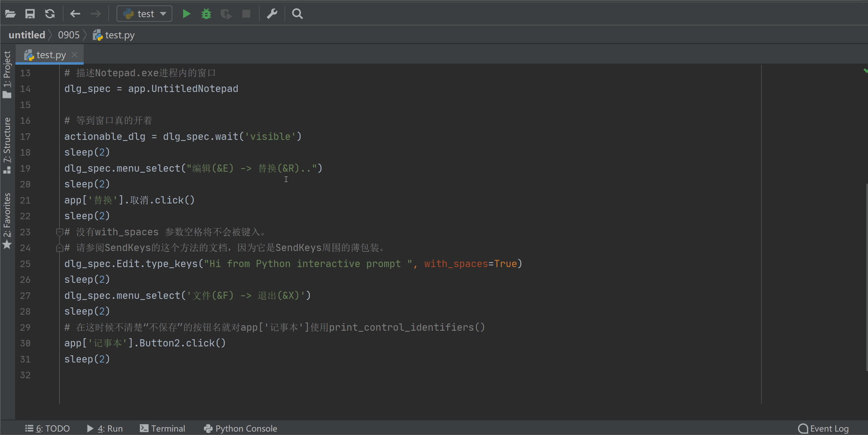Click the fold end marker at line 24
This screenshot has height=435, width=868.
[x=59, y=248]
